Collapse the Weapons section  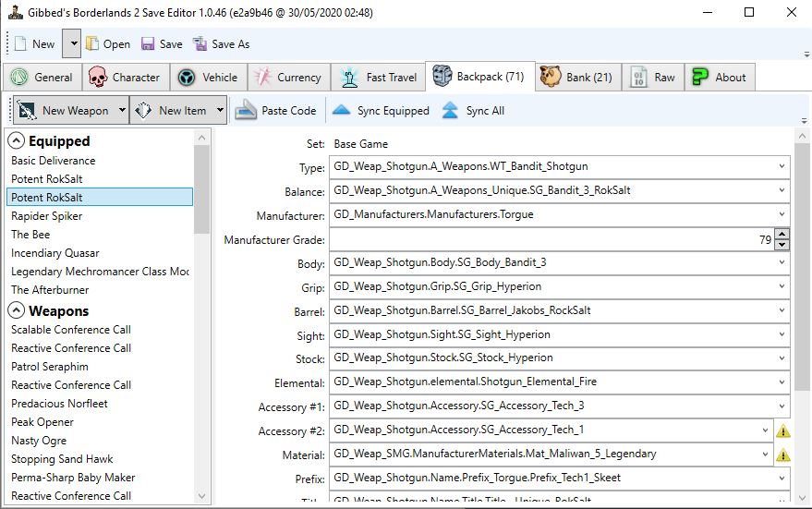coord(16,310)
